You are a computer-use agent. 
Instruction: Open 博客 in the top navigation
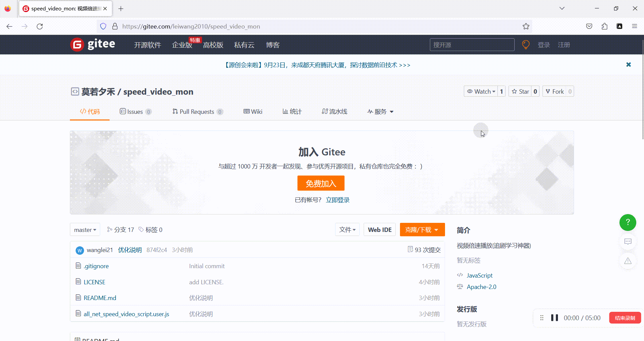click(x=273, y=45)
